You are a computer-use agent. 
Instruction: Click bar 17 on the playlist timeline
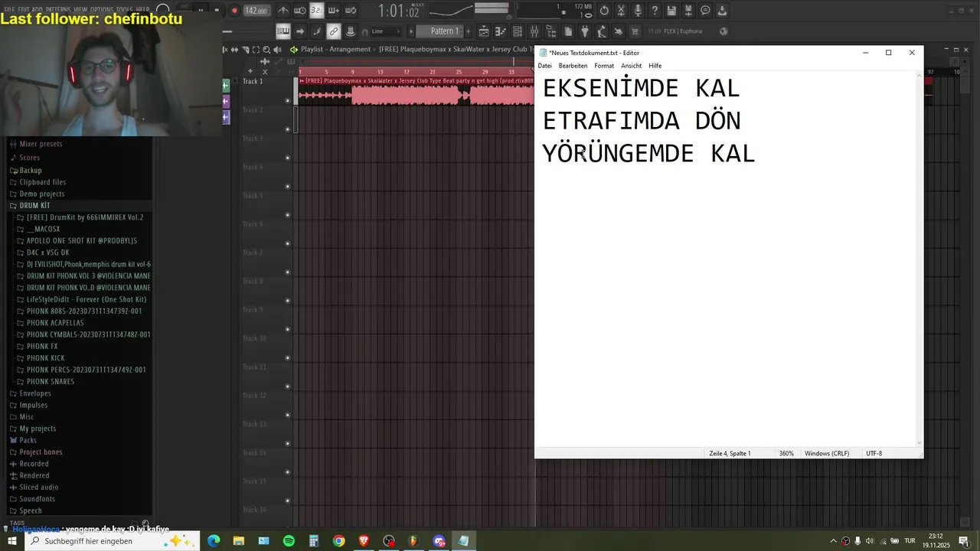coord(407,72)
